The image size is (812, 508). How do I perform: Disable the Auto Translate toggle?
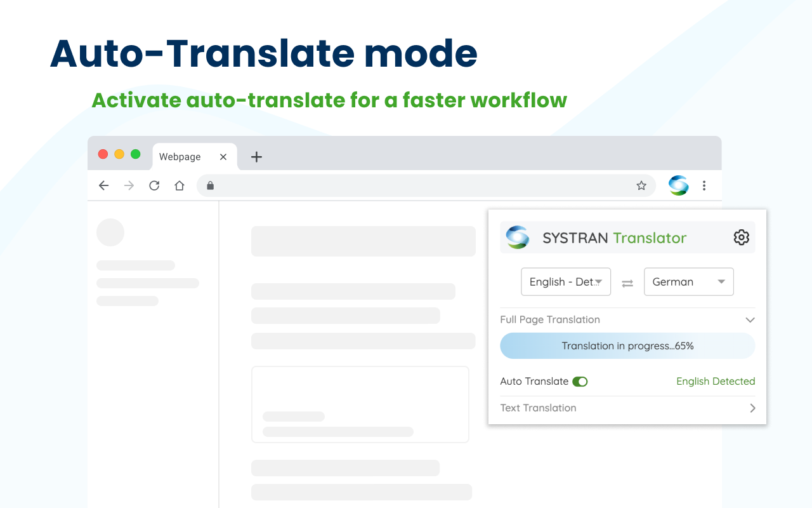[x=580, y=382]
